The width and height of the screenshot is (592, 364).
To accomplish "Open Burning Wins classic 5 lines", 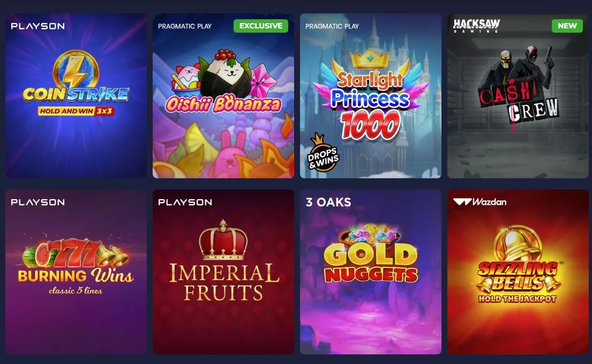I will pyautogui.click(x=76, y=271).
